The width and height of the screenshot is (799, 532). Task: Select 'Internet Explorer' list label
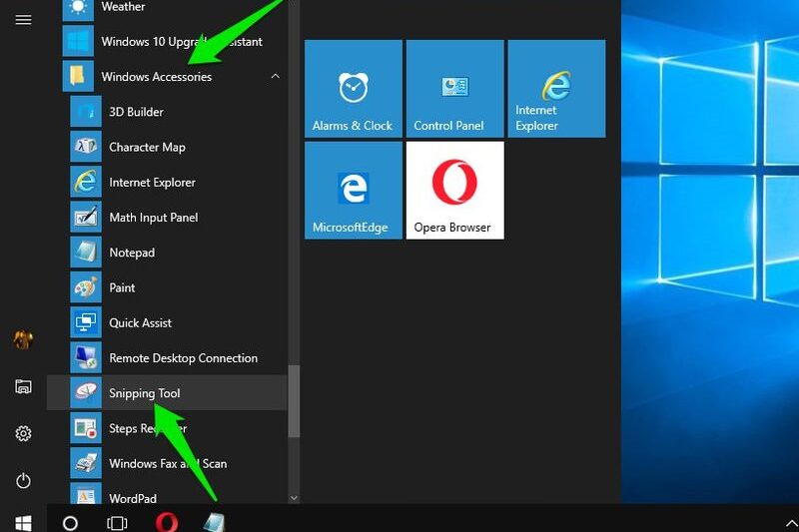tap(153, 183)
